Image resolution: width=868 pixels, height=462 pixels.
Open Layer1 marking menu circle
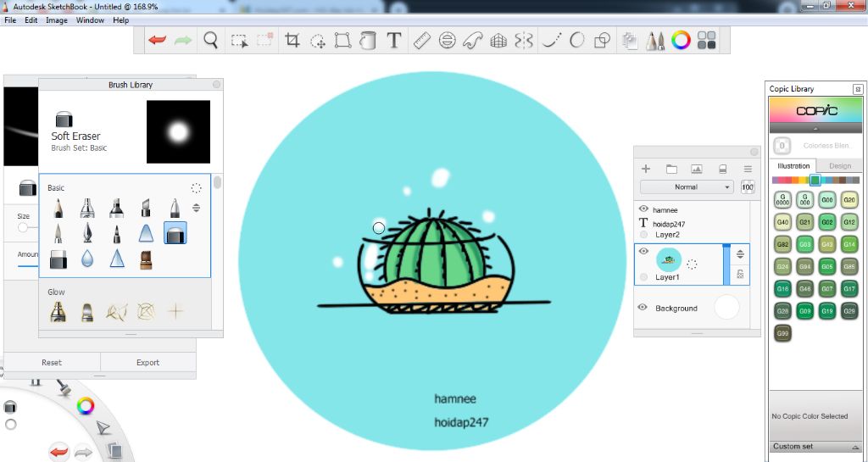tap(692, 264)
